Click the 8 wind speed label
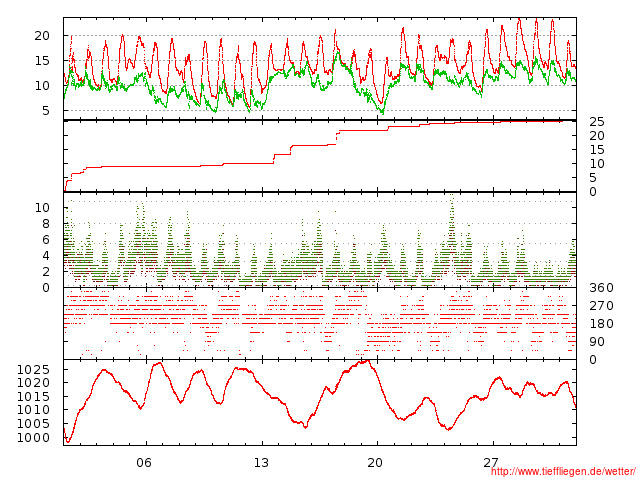Screen dimensions: 640x480 pos(45,224)
